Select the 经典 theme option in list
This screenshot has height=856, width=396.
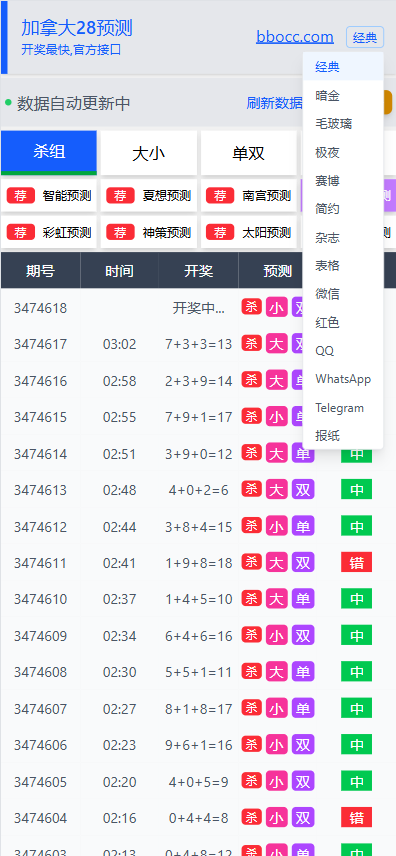[343, 67]
